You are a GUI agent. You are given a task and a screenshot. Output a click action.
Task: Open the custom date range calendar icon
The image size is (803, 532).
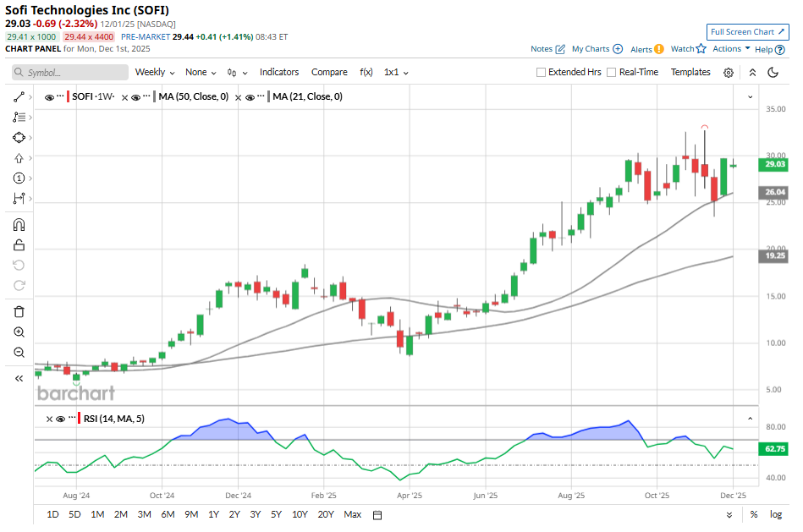click(x=377, y=515)
